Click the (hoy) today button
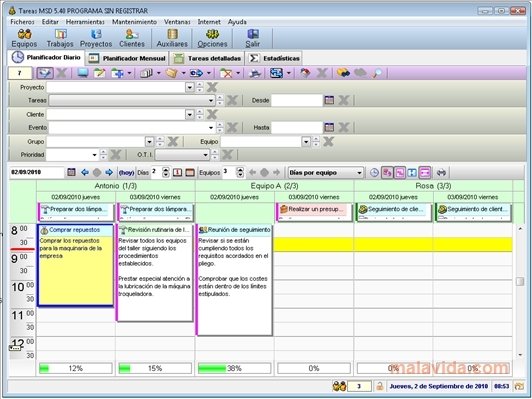The image size is (532, 399). [x=126, y=172]
